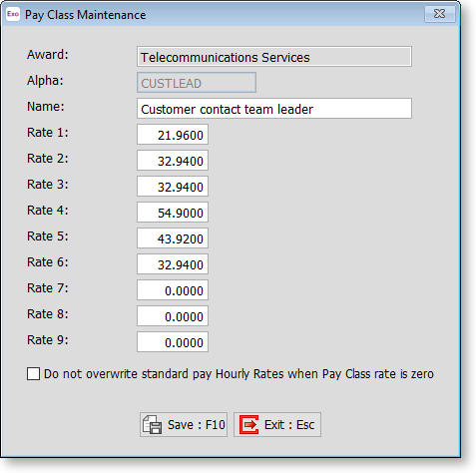Focus the Rate 3 value field
Viewport: 476px width, 473px height.
coord(173,187)
